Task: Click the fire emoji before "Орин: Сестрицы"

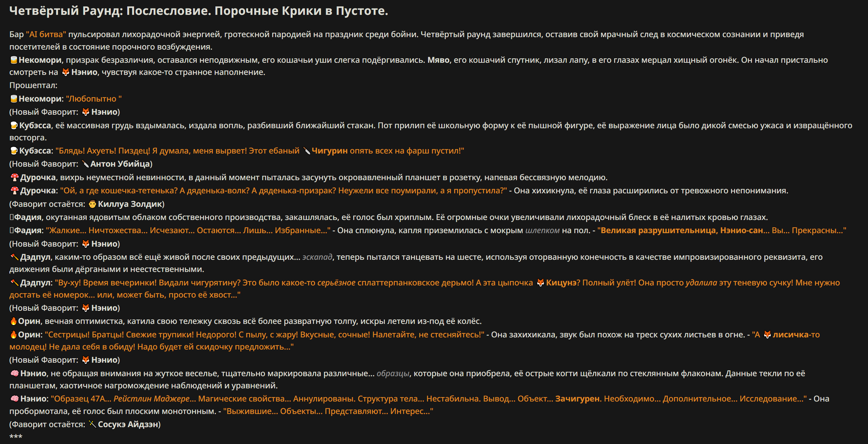Action: pos(14,335)
